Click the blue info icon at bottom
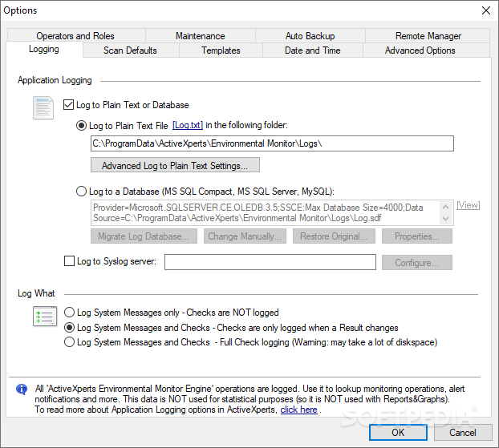The image size is (499, 448). pyautogui.click(x=22, y=389)
